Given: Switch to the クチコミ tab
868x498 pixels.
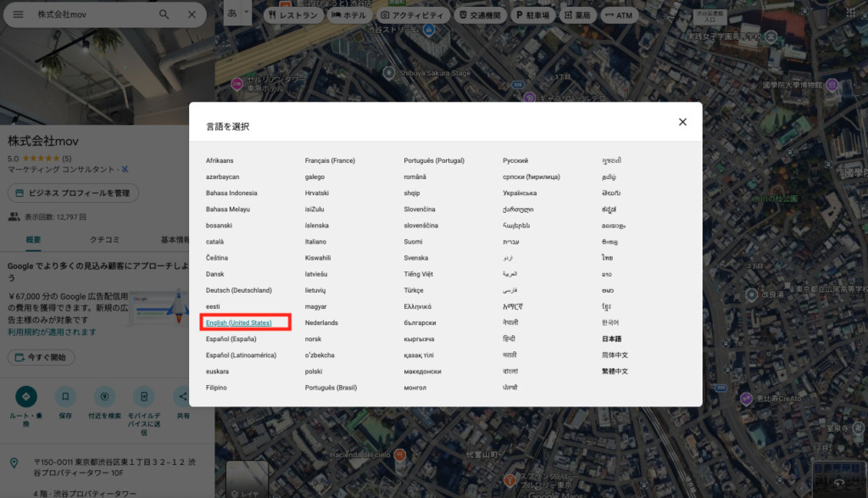Looking at the screenshot, I should (x=103, y=240).
